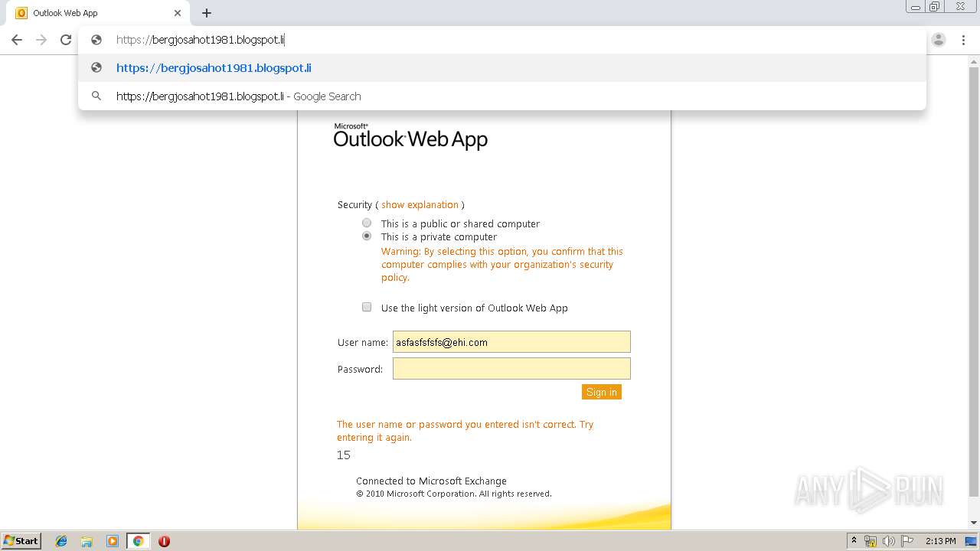Open the Chrome profile avatar icon
This screenshot has height=551, width=980.
tap(939, 40)
